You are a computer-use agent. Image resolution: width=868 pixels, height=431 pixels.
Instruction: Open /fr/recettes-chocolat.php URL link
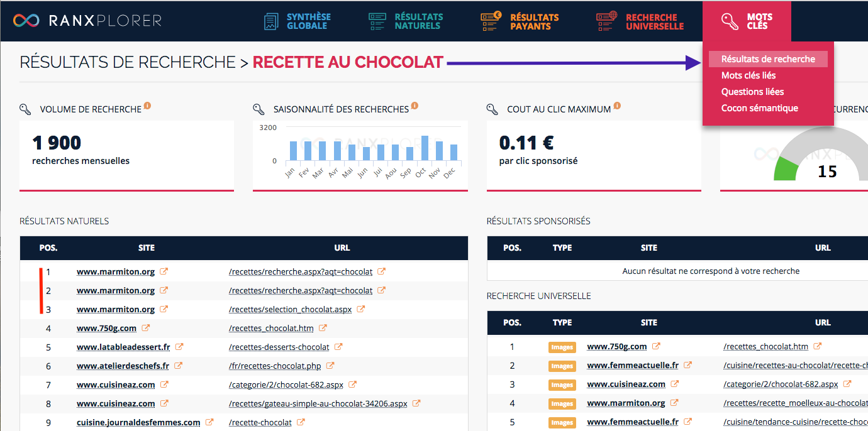275,366
